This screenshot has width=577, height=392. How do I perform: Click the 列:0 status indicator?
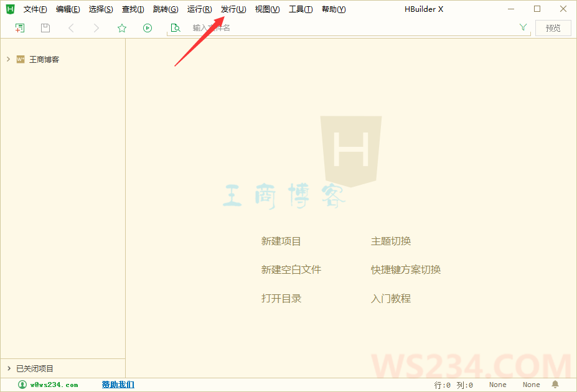[465, 385]
